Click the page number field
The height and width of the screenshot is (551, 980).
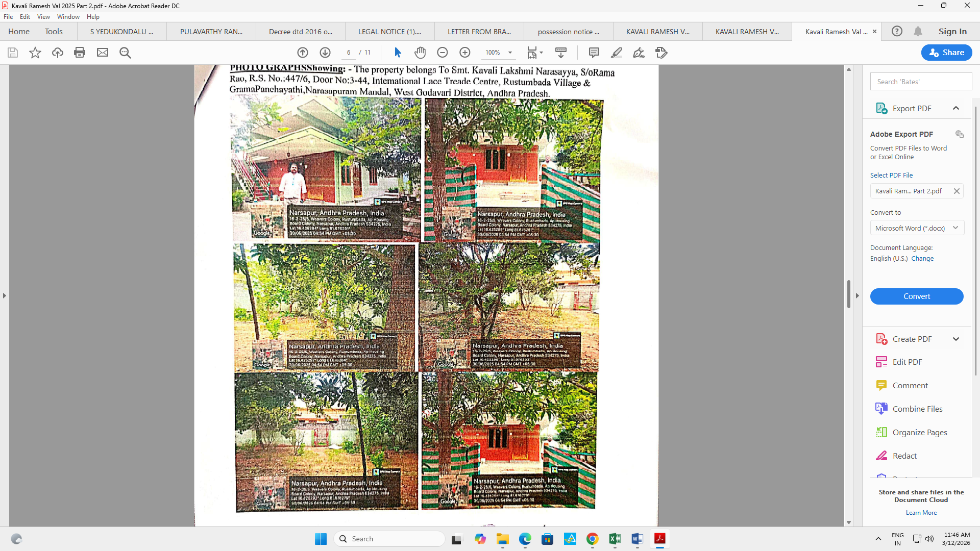tap(349, 53)
